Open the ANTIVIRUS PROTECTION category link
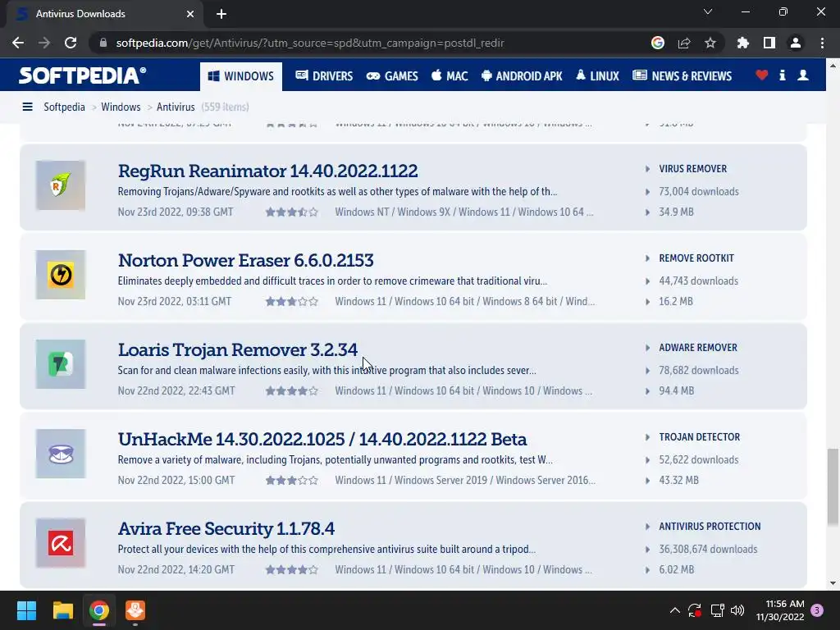The image size is (840, 630). pyautogui.click(x=710, y=527)
